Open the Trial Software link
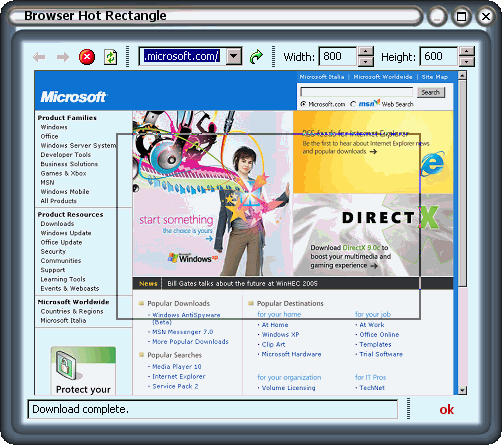This screenshot has width=502, height=445. pyautogui.click(x=381, y=354)
